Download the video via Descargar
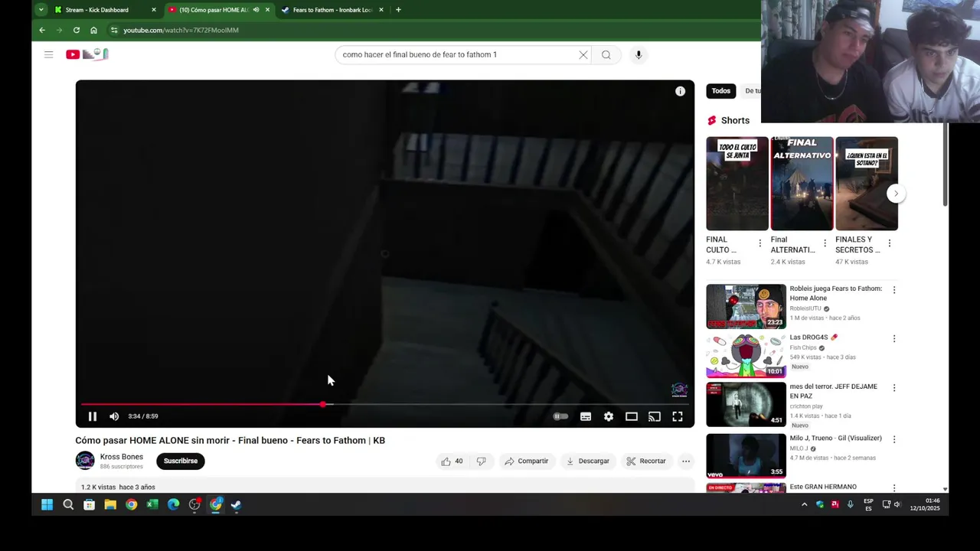The height and width of the screenshot is (551, 980). pos(588,461)
